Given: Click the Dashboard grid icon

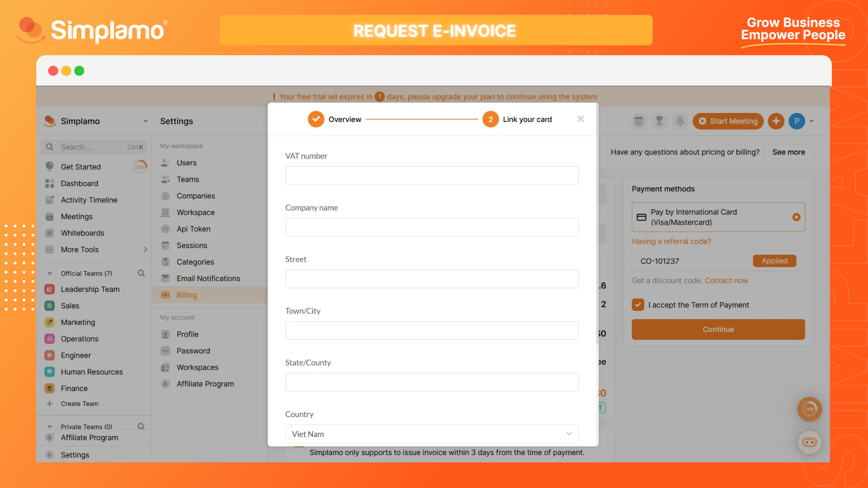Looking at the screenshot, I should [x=50, y=183].
